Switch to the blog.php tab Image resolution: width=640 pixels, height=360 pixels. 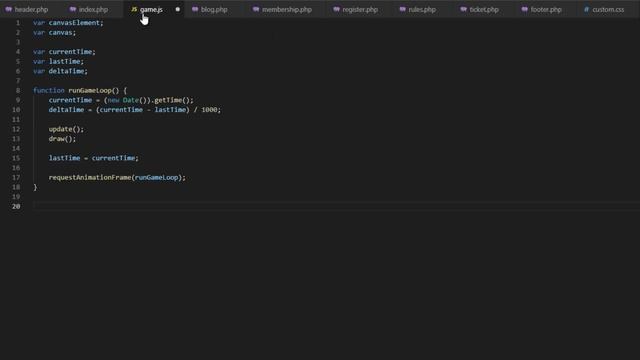click(x=214, y=9)
